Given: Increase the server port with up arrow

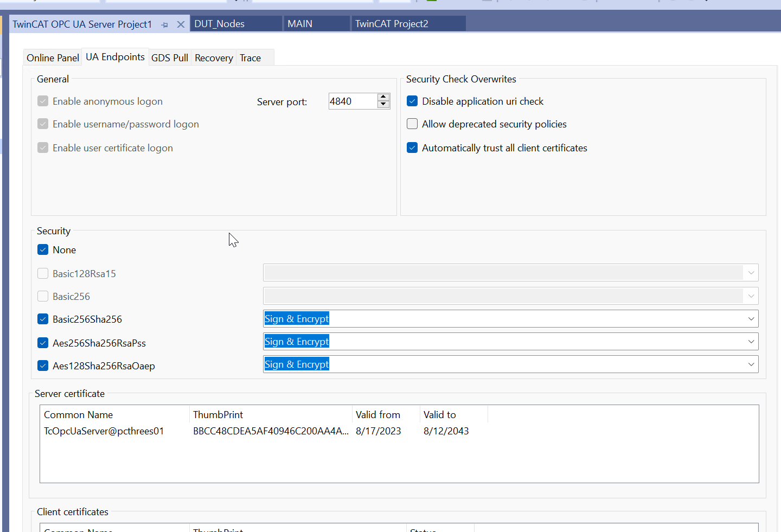Looking at the screenshot, I should tap(383, 97).
